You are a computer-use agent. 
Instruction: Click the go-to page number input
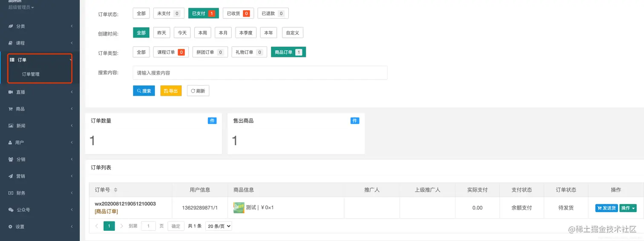click(x=148, y=226)
